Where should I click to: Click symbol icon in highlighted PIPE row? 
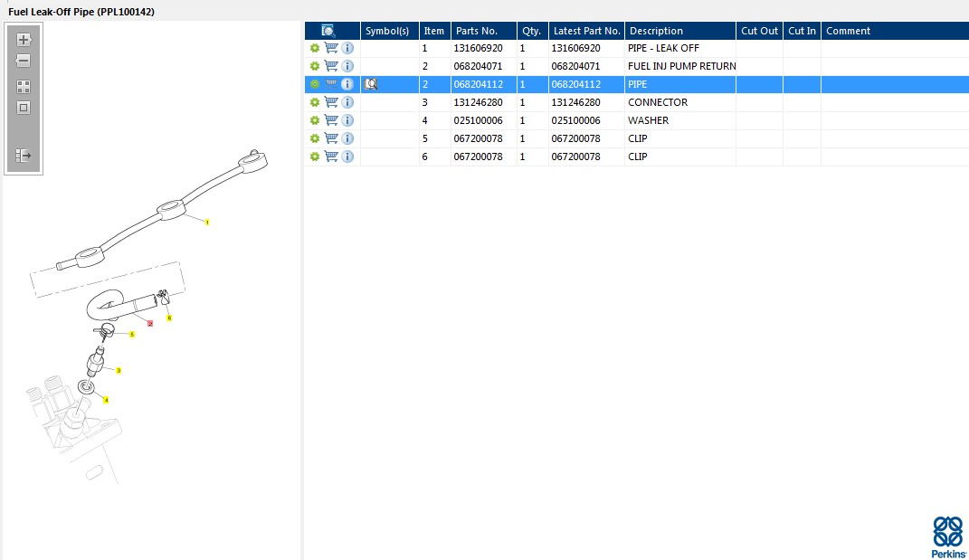pyautogui.click(x=371, y=84)
